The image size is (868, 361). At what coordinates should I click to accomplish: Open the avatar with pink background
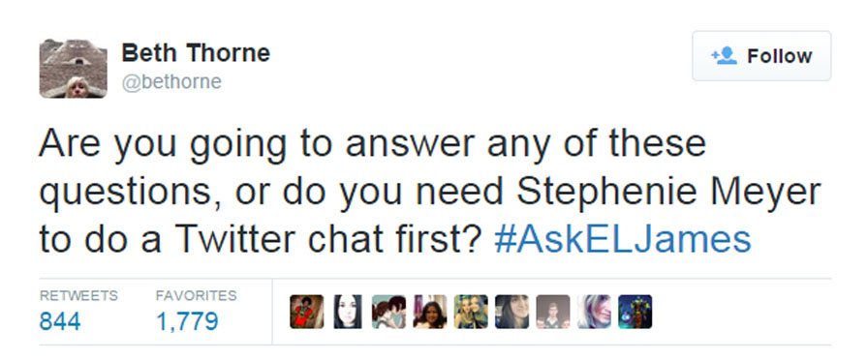click(x=429, y=312)
